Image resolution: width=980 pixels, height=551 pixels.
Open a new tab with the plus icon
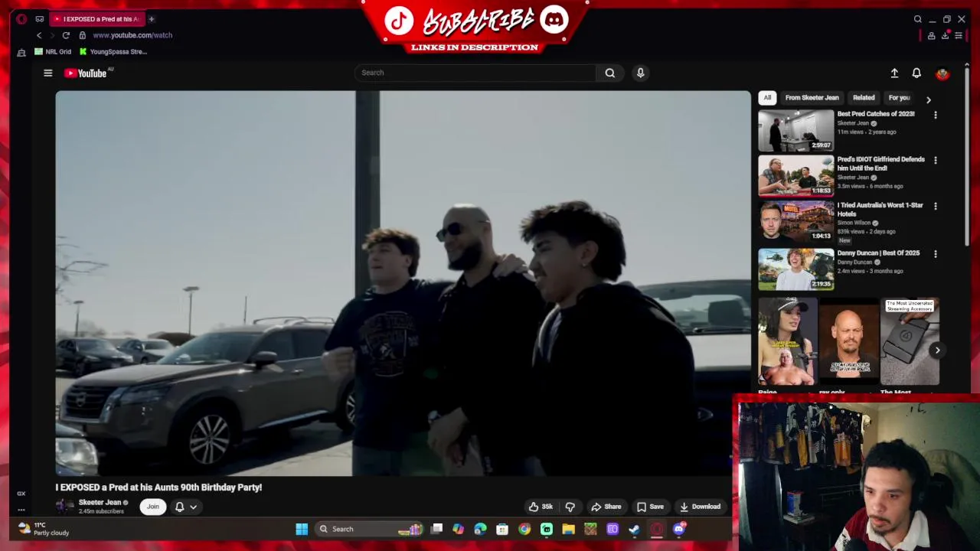click(x=151, y=19)
